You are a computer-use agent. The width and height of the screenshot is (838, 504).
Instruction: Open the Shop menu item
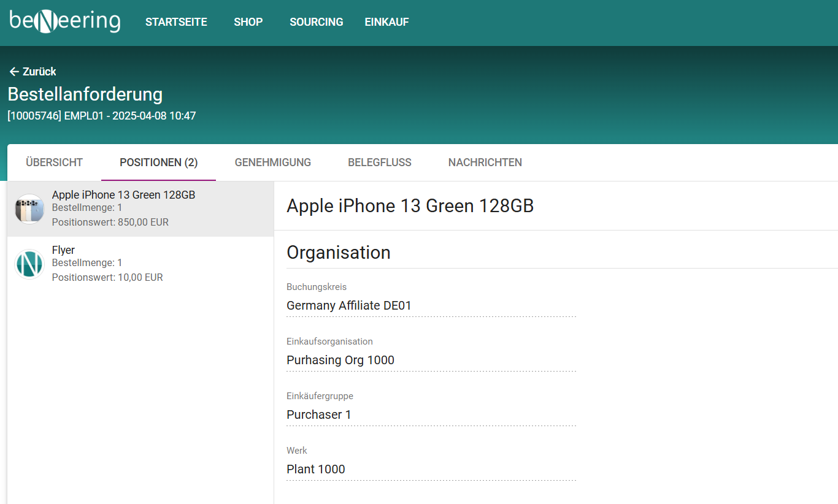point(248,22)
